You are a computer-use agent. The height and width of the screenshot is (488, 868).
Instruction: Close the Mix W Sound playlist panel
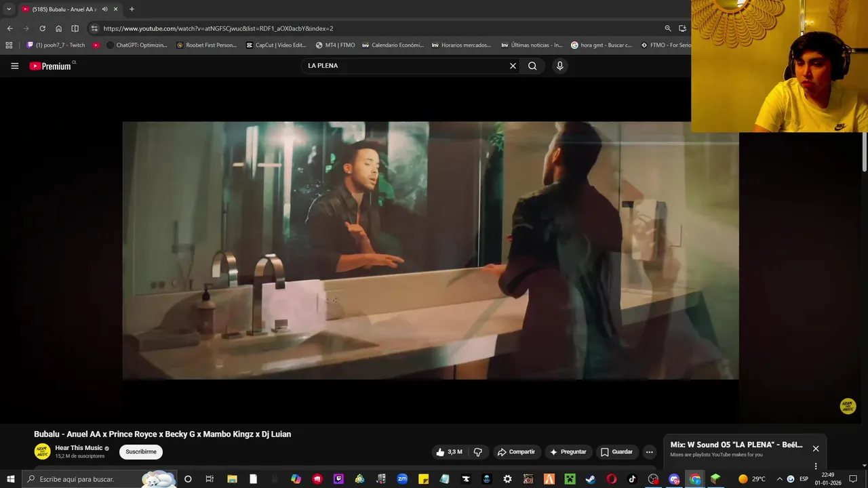[x=816, y=449]
